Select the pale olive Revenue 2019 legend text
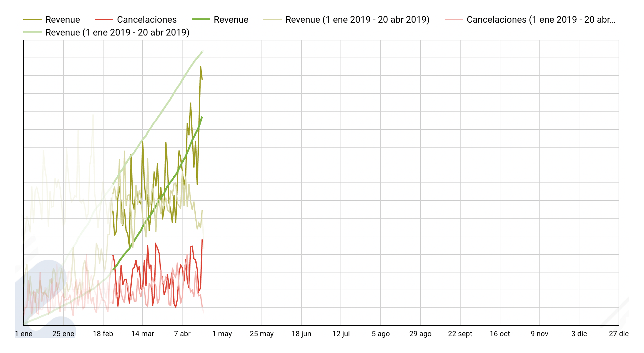 click(357, 20)
